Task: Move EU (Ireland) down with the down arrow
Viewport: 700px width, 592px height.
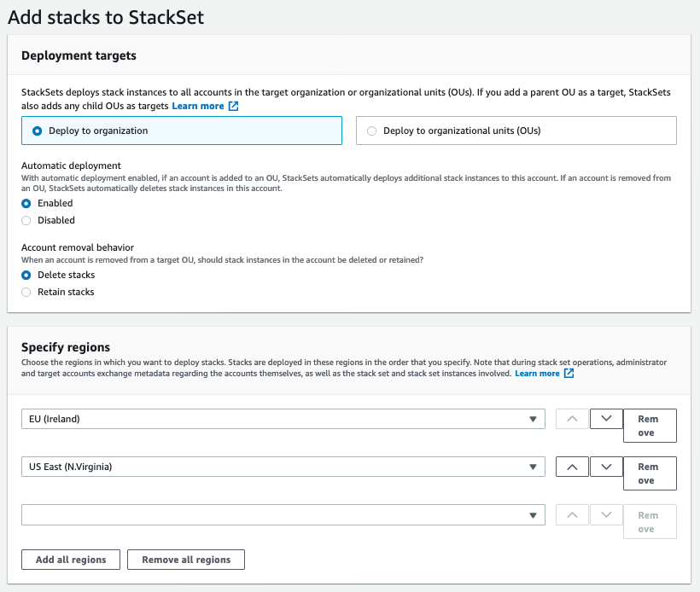Action: pos(606,419)
